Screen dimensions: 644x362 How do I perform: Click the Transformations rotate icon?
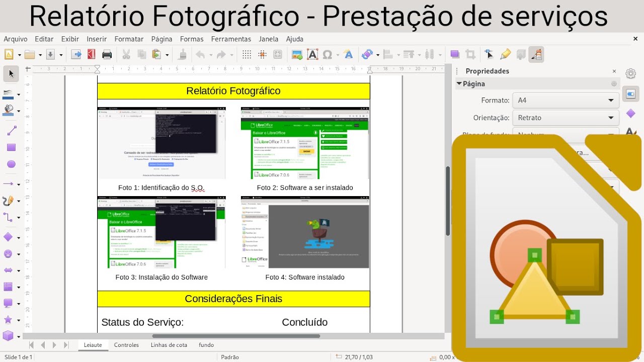click(367, 54)
